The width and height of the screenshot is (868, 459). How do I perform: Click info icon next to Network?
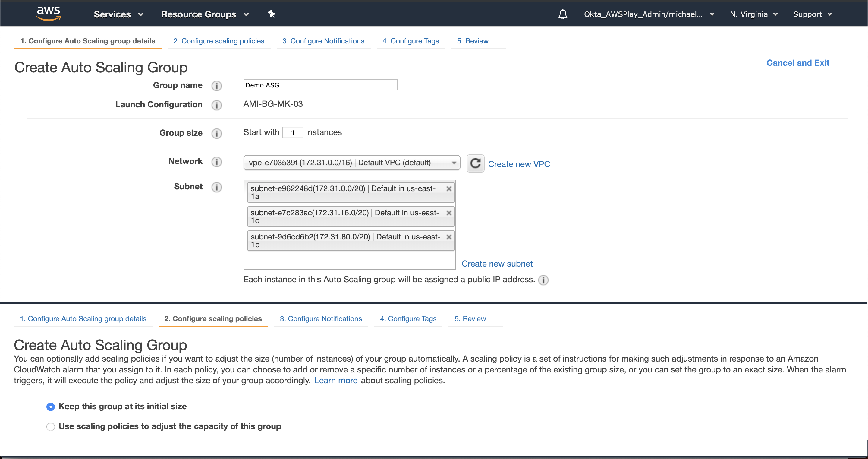[217, 162]
